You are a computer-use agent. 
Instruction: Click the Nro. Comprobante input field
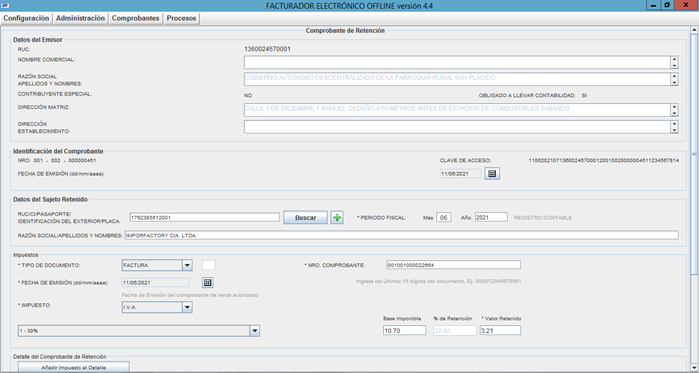tap(453, 265)
